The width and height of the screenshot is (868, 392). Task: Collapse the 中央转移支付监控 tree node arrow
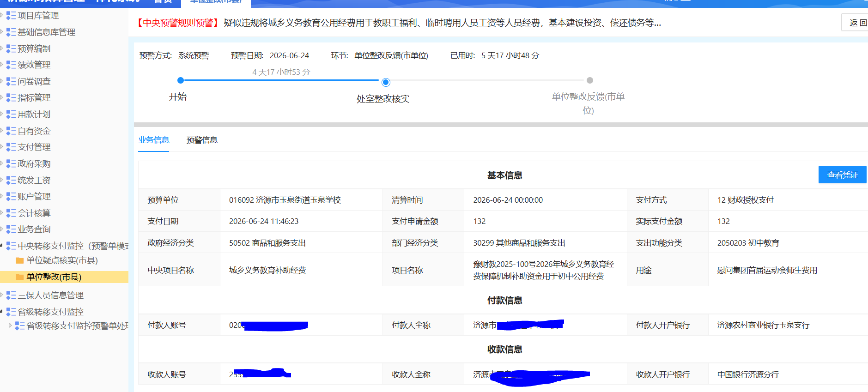click(x=2, y=246)
